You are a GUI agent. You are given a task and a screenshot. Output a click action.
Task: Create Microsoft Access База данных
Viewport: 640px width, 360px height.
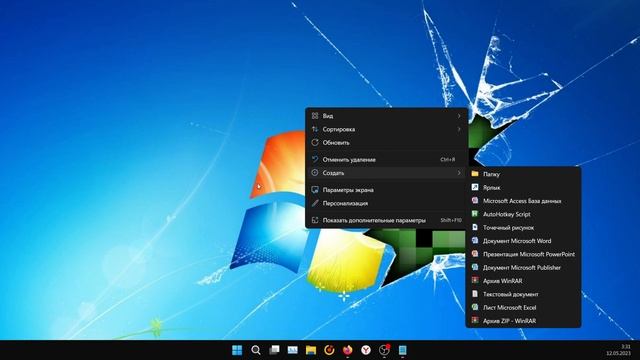pos(523,201)
